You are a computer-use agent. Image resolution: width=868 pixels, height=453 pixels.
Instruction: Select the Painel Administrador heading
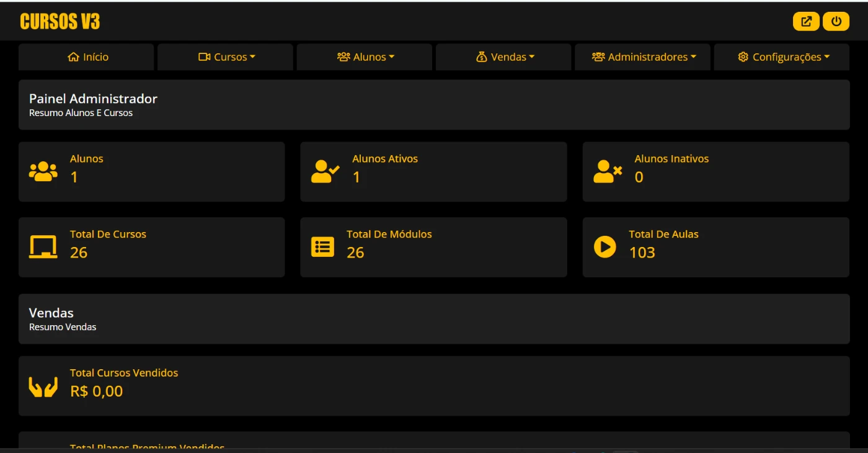click(93, 99)
